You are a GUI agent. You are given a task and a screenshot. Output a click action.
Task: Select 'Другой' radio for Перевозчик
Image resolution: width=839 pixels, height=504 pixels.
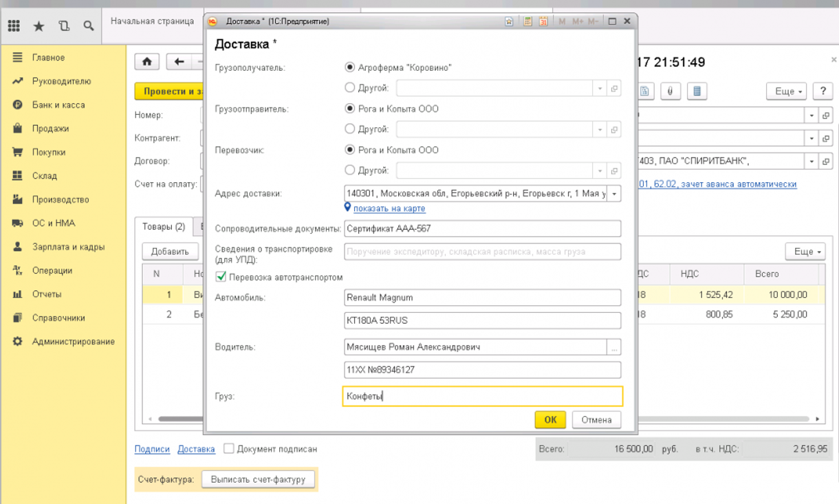[x=350, y=170]
